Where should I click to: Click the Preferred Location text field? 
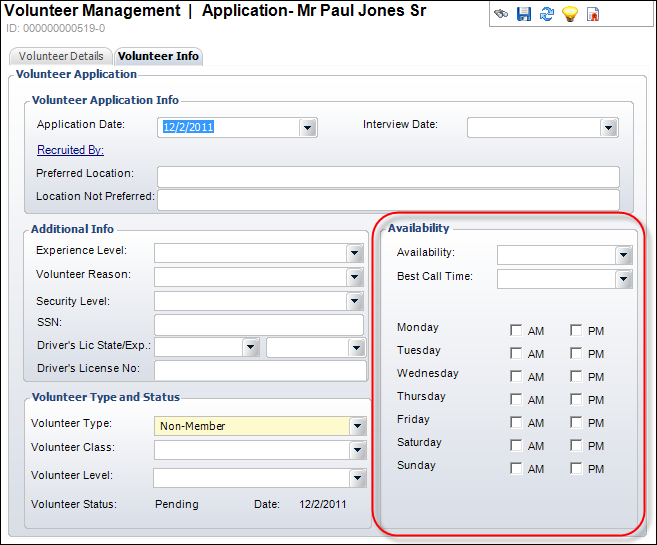coord(388,176)
